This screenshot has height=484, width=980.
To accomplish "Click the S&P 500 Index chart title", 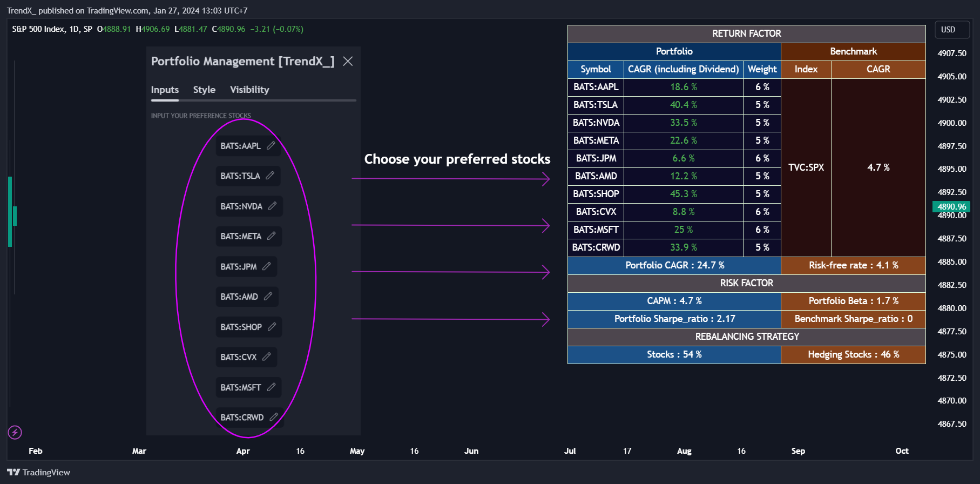I will coord(52,29).
